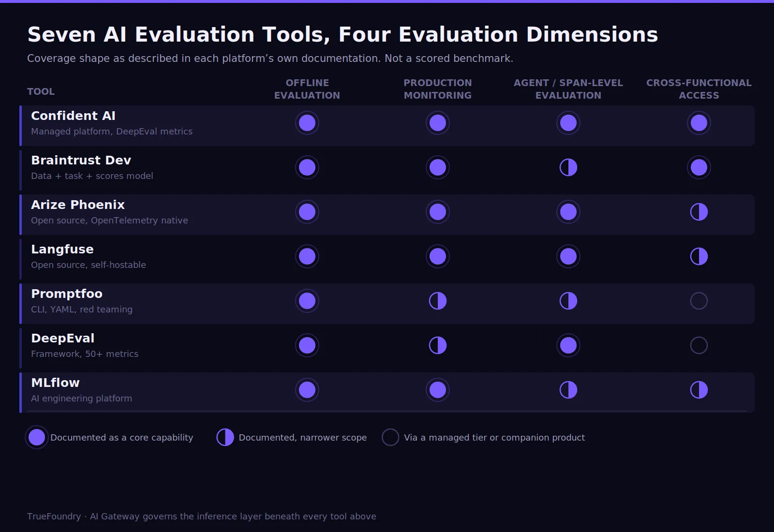Click MLflow half-filled agent evaluation circle
Viewport: 774px width, 532px height.
[x=568, y=390]
